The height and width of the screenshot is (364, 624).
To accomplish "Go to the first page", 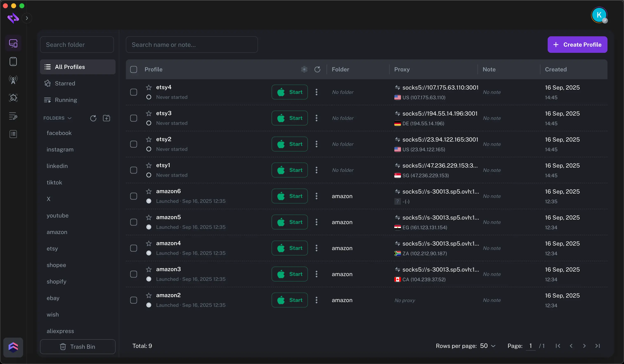I will coord(558,346).
